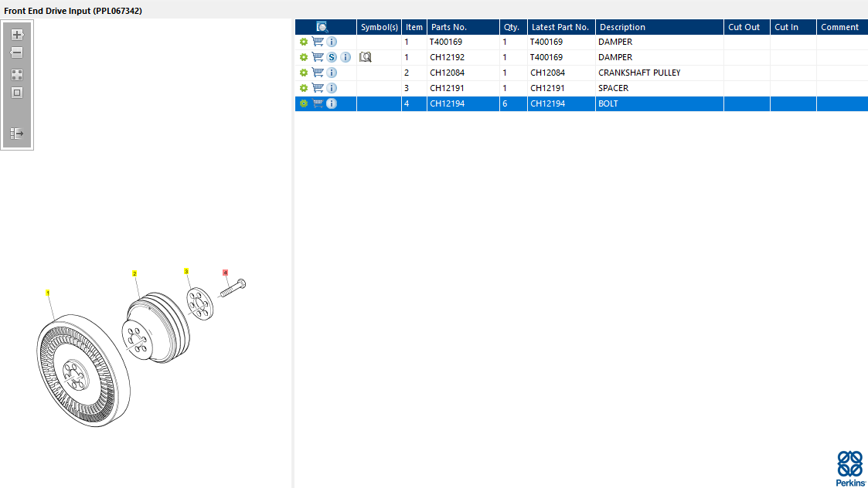Click quantity 6 in bolt row

(x=505, y=103)
